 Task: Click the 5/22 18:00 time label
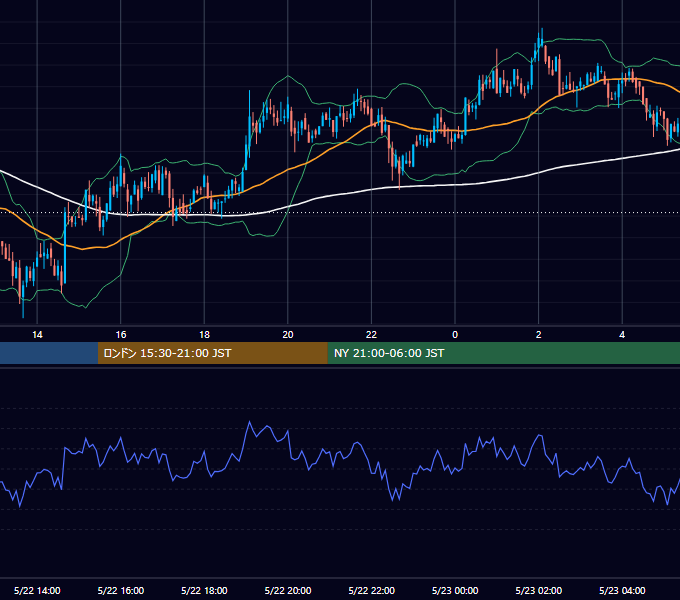coord(204,590)
